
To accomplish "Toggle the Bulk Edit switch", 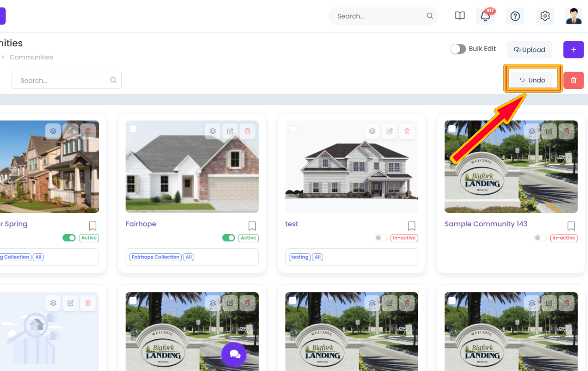I will pyautogui.click(x=458, y=49).
